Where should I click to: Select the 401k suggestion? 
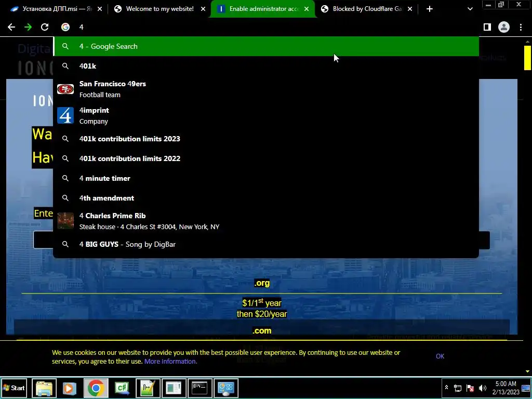[267, 66]
